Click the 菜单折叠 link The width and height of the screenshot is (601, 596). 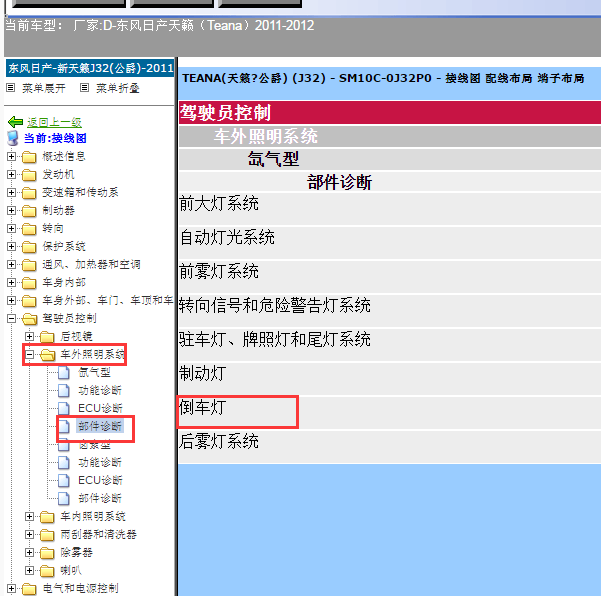(x=117, y=88)
